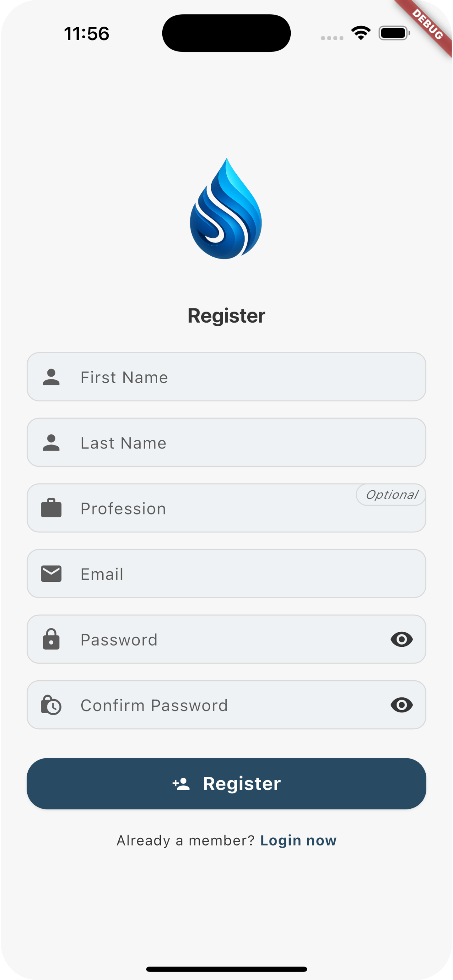Click into the Email input field
The height and width of the screenshot is (980, 453).
click(x=244, y=574)
